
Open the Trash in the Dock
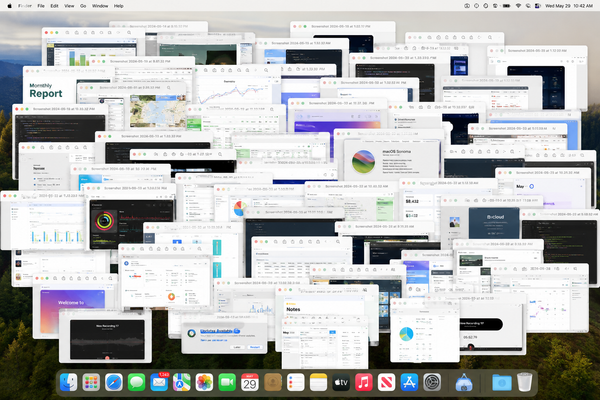[x=524, y=382]
